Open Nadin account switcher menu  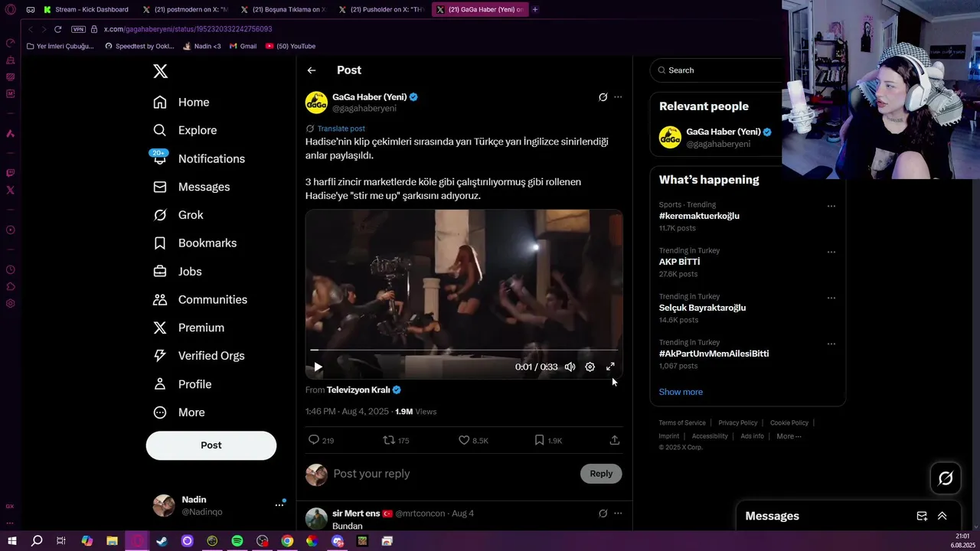coord(217,505)
